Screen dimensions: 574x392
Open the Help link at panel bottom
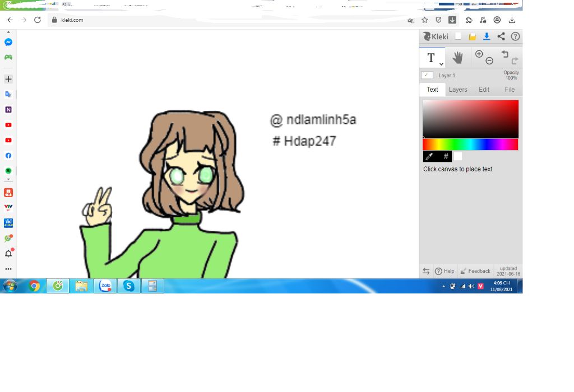click(x=445, y=271)
